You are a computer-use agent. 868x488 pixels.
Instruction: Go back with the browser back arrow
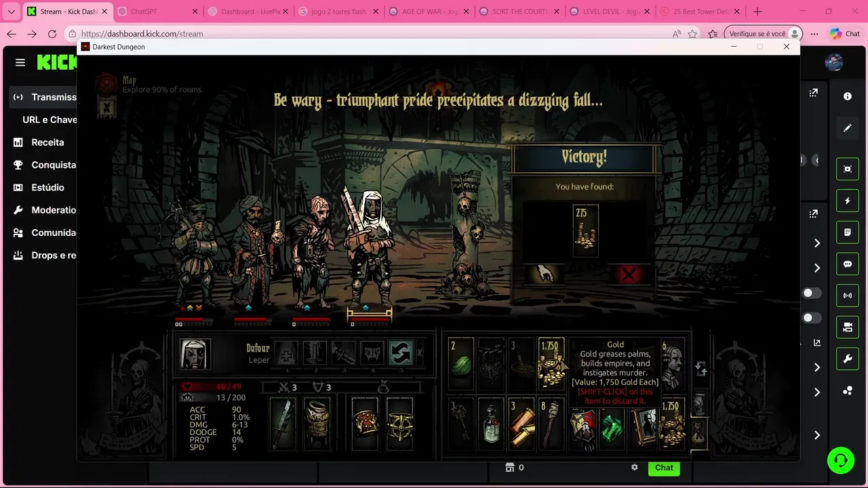12,34
